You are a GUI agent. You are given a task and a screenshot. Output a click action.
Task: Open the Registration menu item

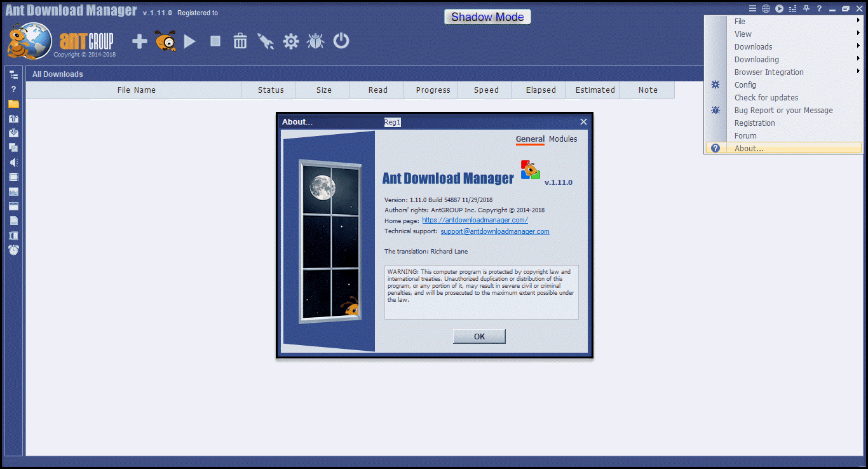tap(783, 123)
